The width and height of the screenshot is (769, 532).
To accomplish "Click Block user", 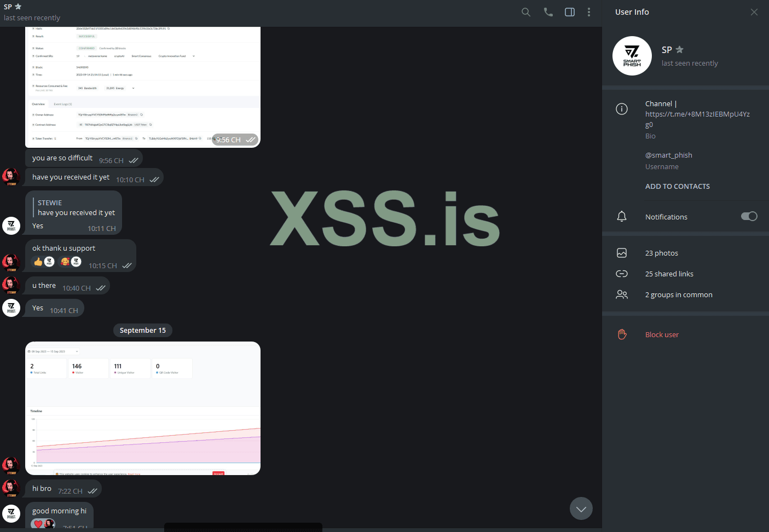I will coord(662,334).
